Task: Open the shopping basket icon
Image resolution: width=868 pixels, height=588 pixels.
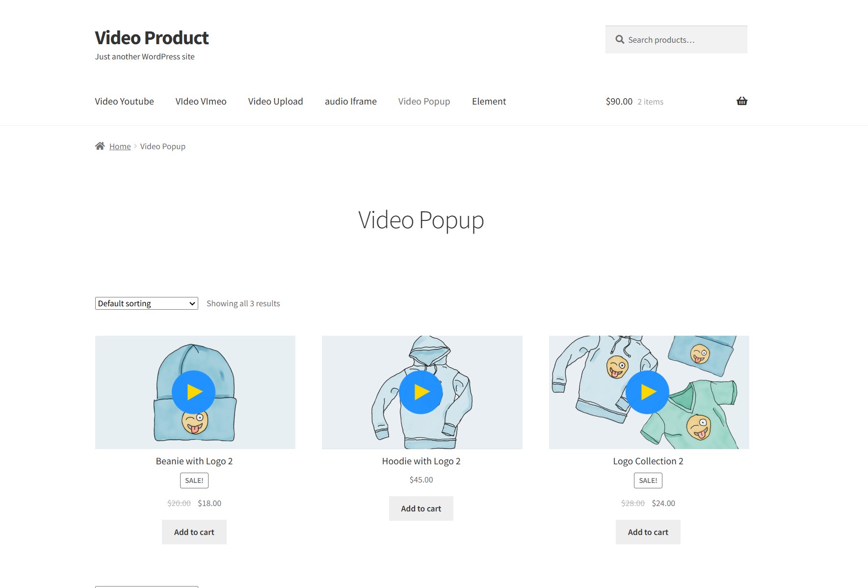Action: coord(742,101)
